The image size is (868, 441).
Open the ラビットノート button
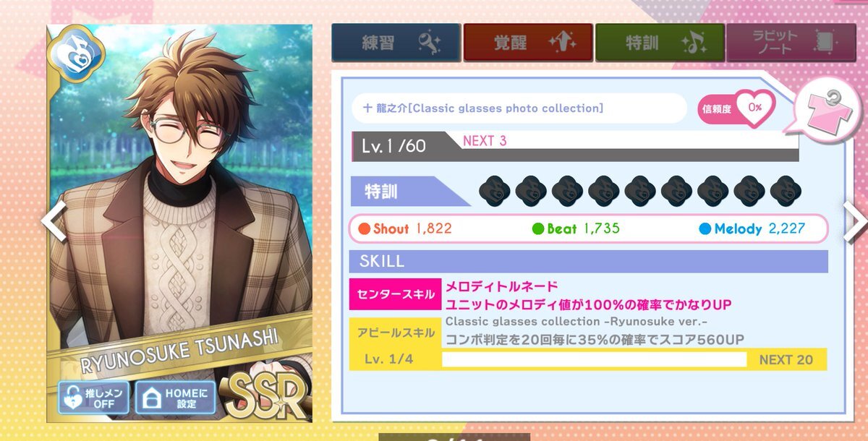[791, 43]
